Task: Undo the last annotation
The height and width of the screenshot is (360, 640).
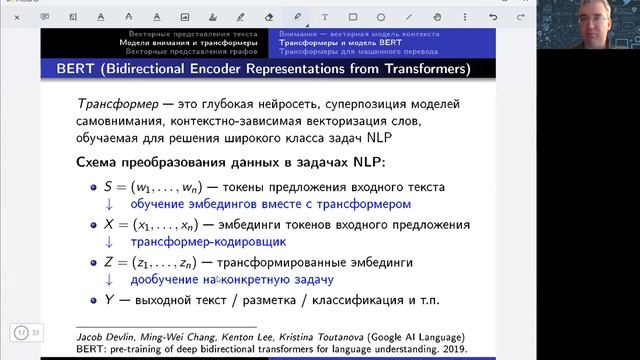Action: click(493, 17)
